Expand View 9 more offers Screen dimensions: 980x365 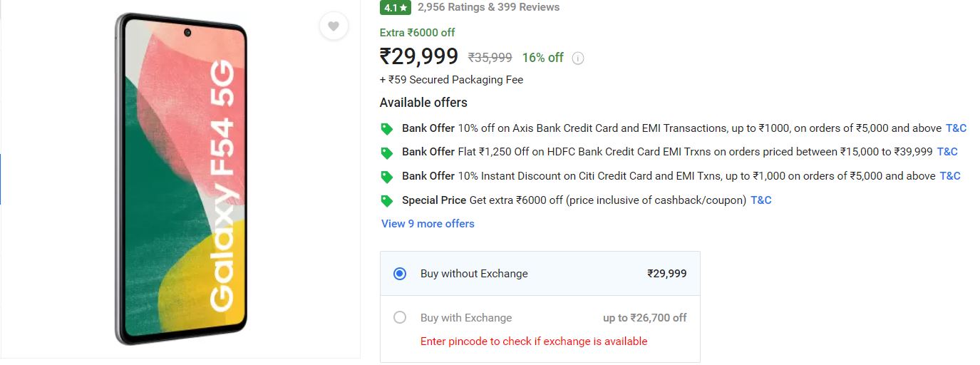[428, 224]
